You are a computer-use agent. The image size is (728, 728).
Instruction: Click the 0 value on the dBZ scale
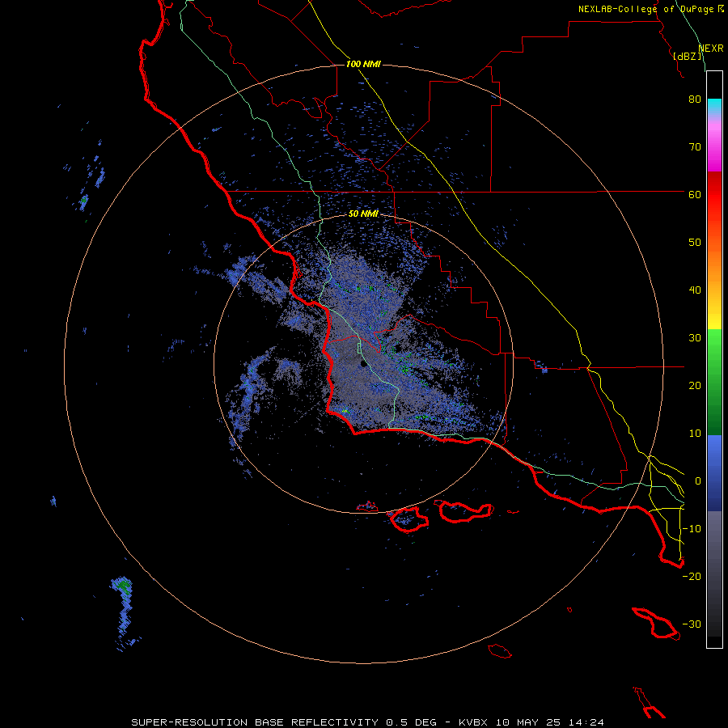pyautogui.click(x=698, y=481)
